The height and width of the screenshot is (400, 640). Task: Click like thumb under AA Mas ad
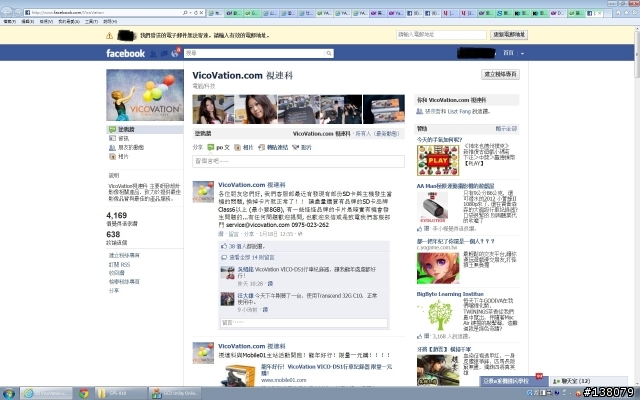420,229
